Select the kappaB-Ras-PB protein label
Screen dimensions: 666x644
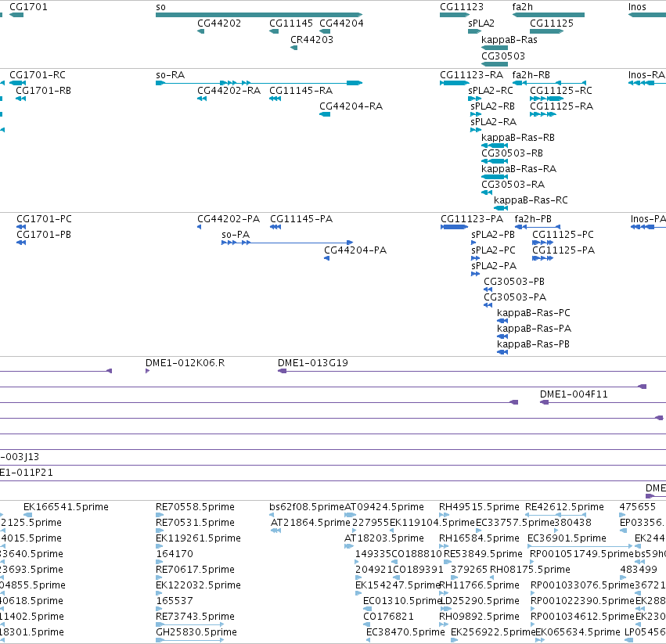tap(533, 344)
